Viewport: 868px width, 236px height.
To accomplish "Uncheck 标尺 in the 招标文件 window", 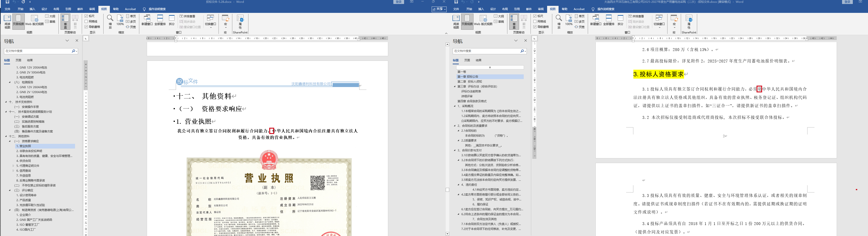I will coord(535,16).
